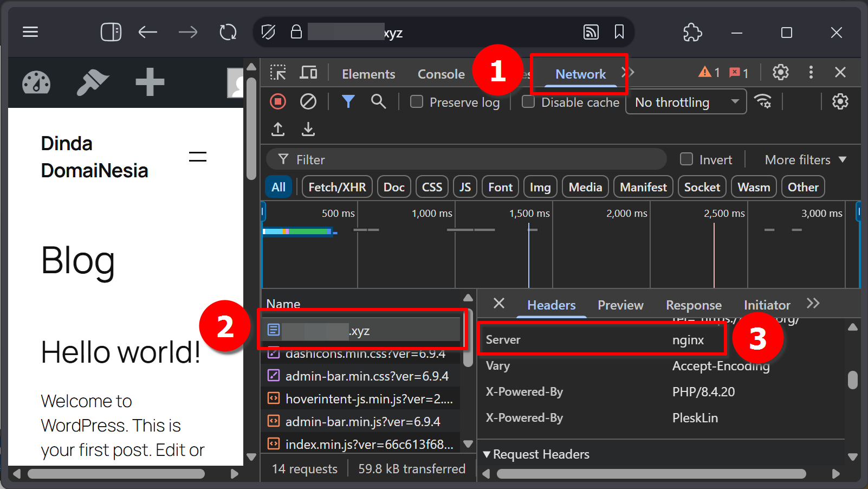Viewport: 868px width, 489px height.
Task: Select hoverintent-js.min.js request
Action: coord(361,398)
